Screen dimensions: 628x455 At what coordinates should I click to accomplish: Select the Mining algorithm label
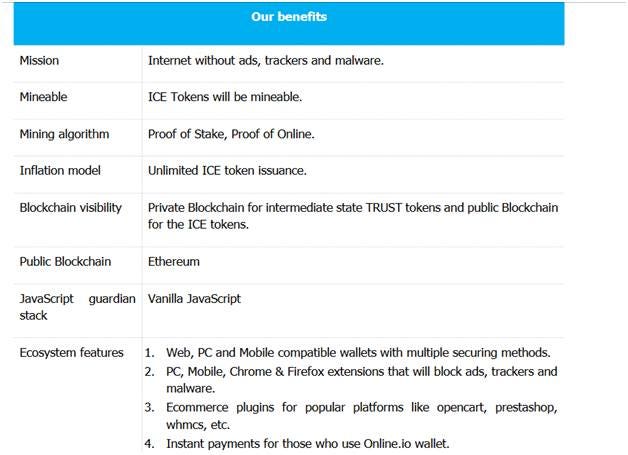[x=64, y=134]
